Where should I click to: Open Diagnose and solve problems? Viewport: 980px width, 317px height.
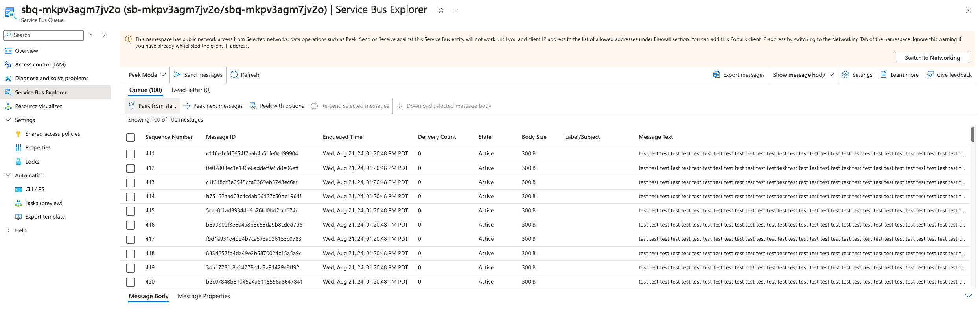tap(52, 78)
